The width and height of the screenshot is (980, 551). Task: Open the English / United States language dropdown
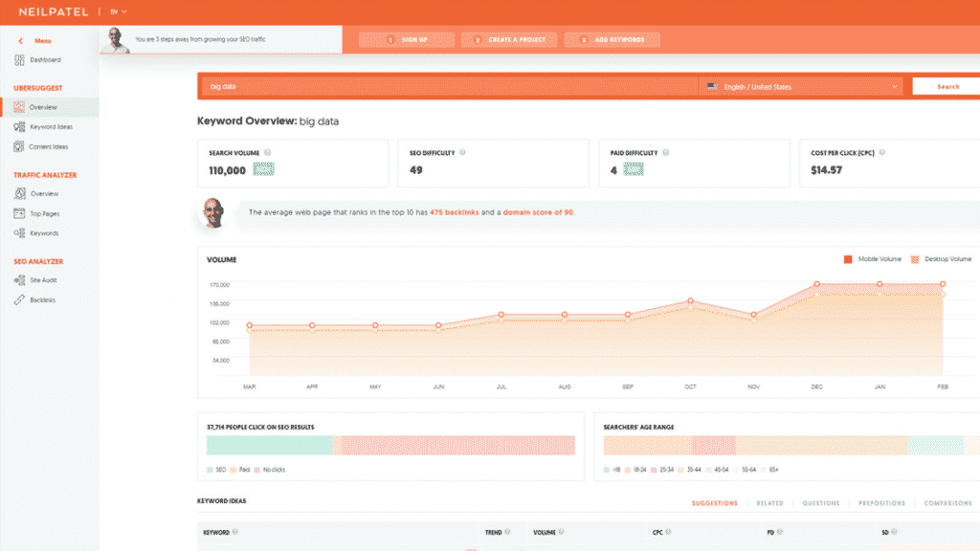pyautogui.click(x=802, y=85)
